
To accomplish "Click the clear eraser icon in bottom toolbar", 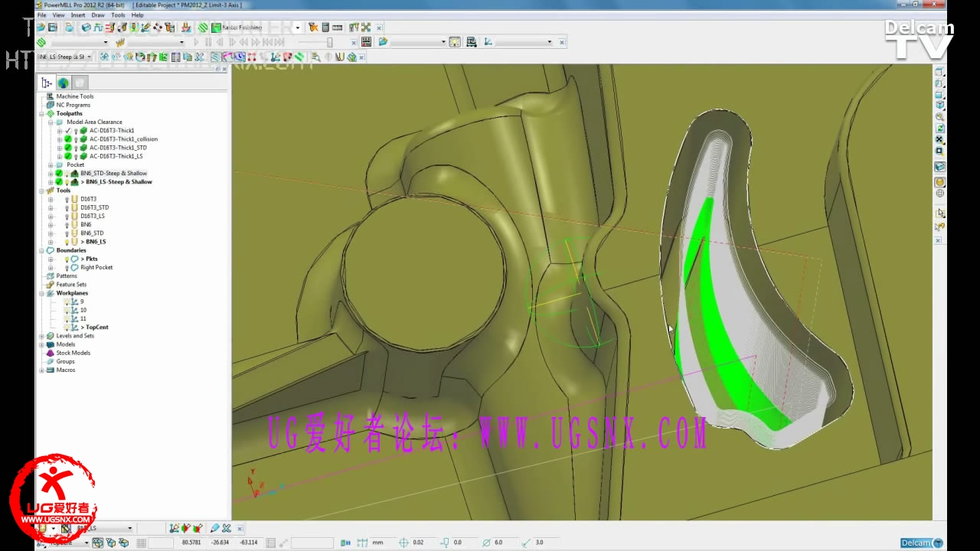I will click(215, 528).
